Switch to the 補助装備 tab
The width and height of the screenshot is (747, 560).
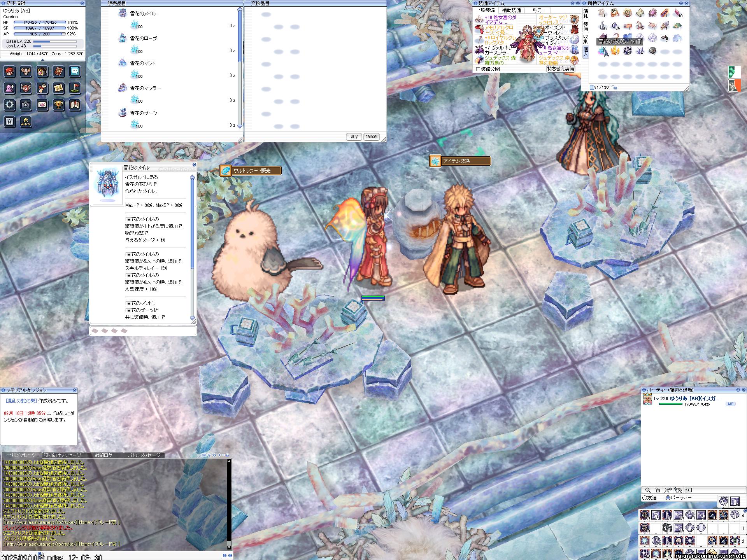coord(511,10)
